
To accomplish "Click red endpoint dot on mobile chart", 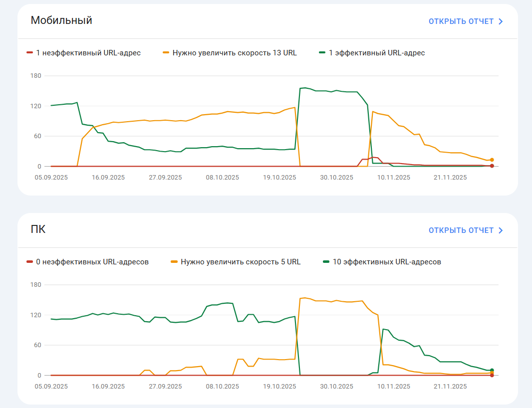I will pyautogui.click(x=492, y=166).
